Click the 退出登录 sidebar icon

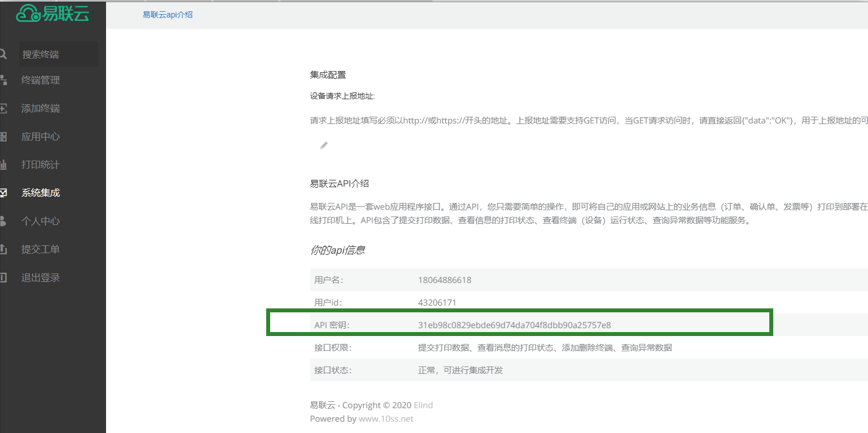[3, 277]
